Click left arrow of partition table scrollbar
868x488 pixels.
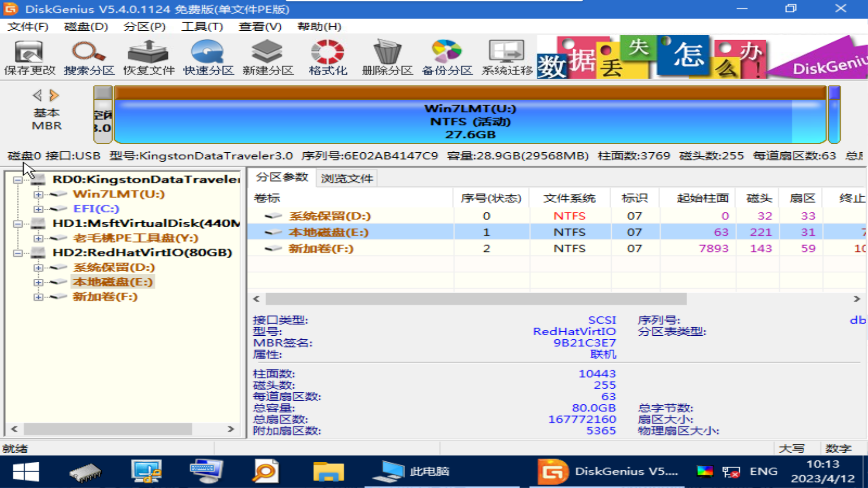pyautogui.click(x=256, y=299)
